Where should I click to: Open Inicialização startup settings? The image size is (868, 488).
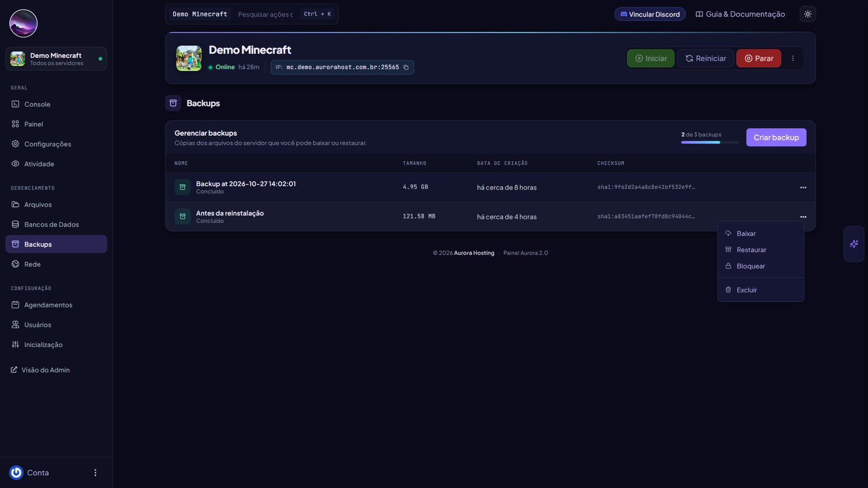pyautogui.click(x=56, y=345)
